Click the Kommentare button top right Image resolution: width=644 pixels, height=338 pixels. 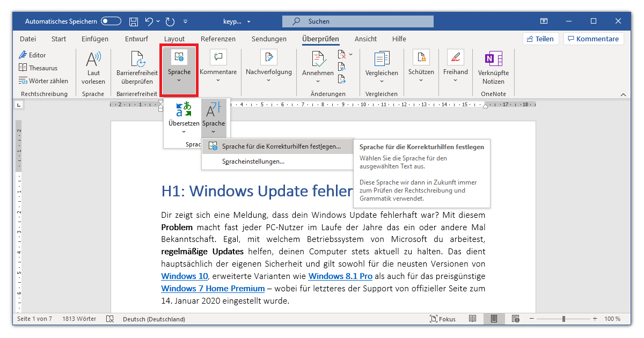coord(594,39)
